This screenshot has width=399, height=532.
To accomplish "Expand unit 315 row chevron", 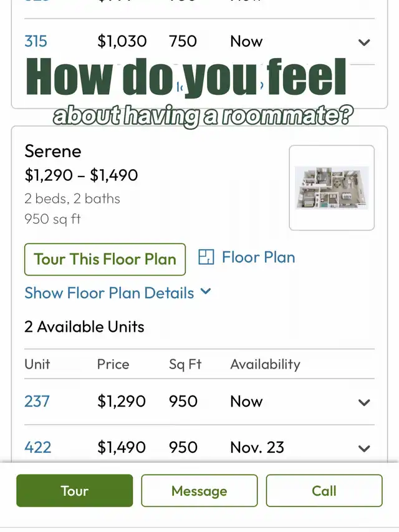I will point(364,42).
